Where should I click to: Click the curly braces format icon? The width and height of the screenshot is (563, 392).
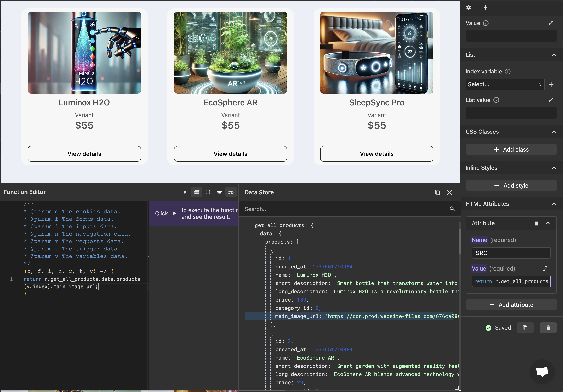(208, 192)
